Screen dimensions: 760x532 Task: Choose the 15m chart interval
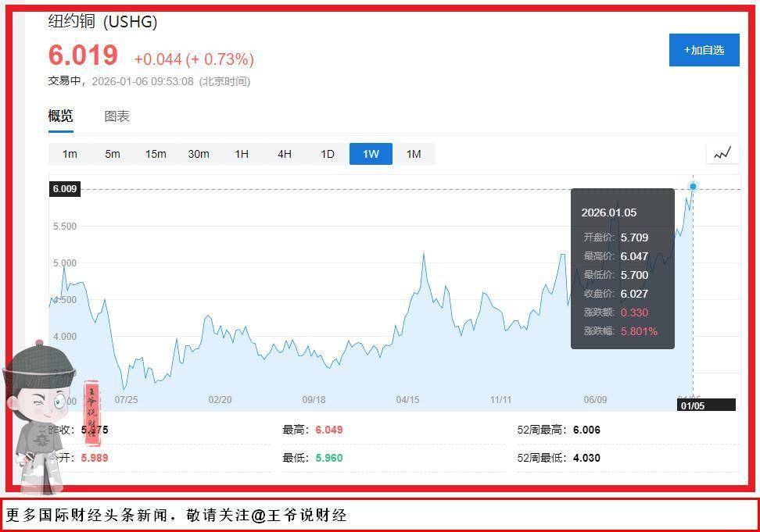(x=156, y=154)
